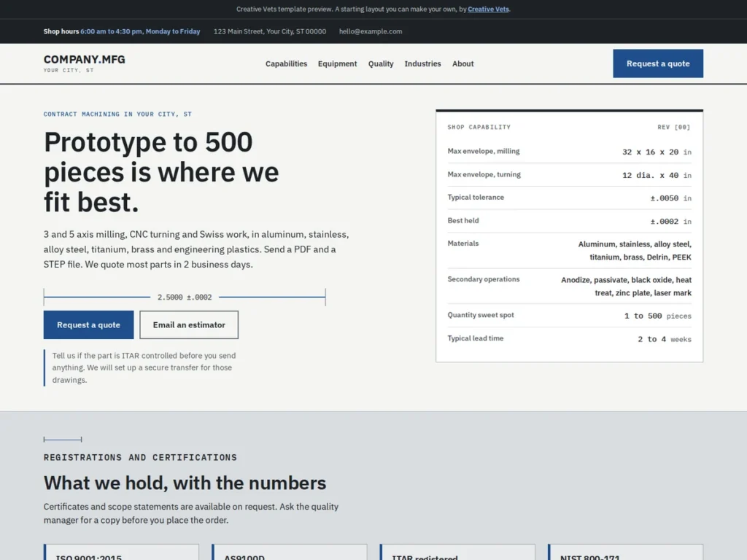This screenshot has width=747, height=560.
Task: Click the Typical tolerance label
Action: [x=476, y=197]
